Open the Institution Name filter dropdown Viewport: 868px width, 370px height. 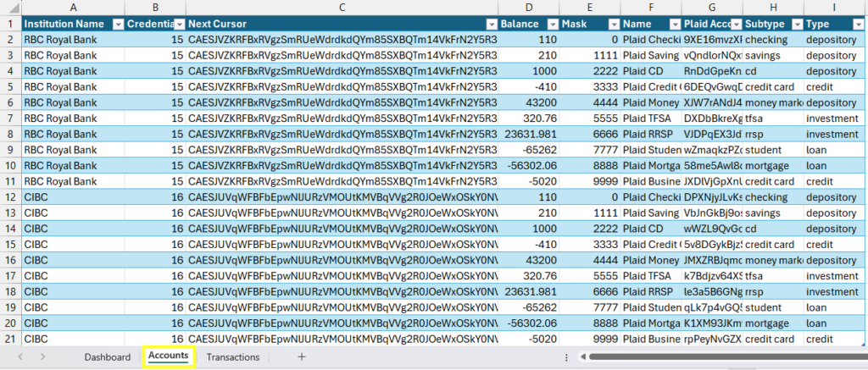[115, 25]
